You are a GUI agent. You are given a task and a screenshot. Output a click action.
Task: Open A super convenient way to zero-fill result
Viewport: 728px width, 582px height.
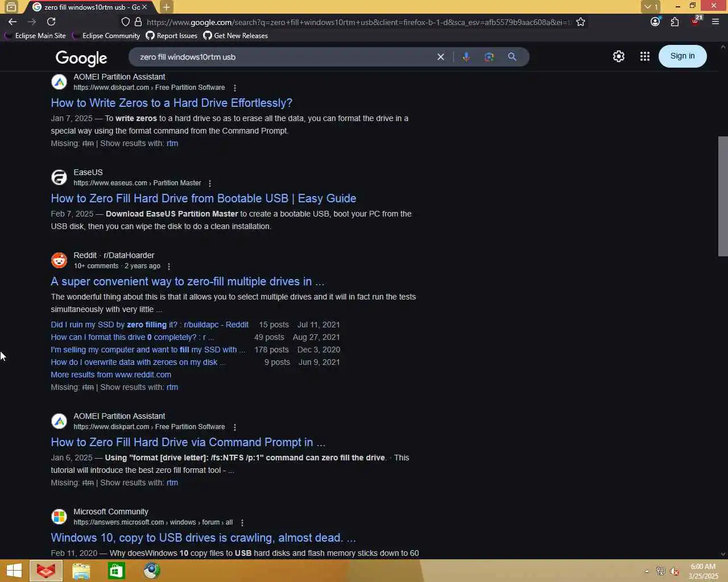click(187, 281)
